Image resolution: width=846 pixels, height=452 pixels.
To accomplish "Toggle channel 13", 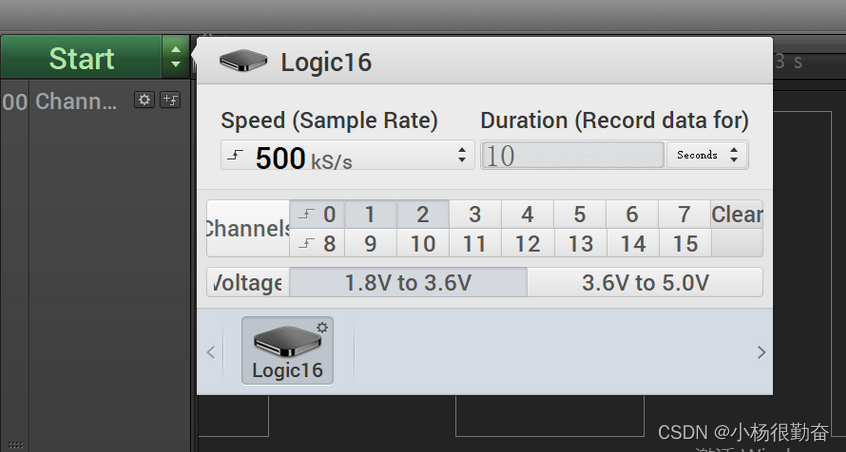I will point(579,243).
